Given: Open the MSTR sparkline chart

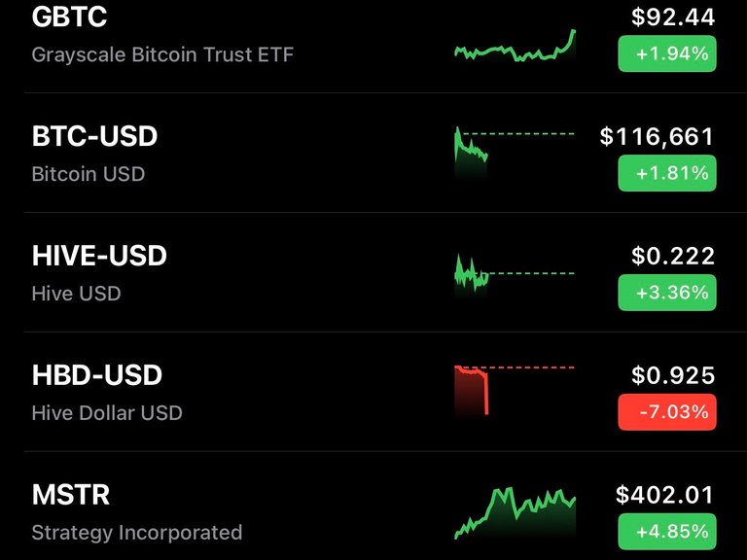Looking at the screenshot, I should (x=515, y=513).
